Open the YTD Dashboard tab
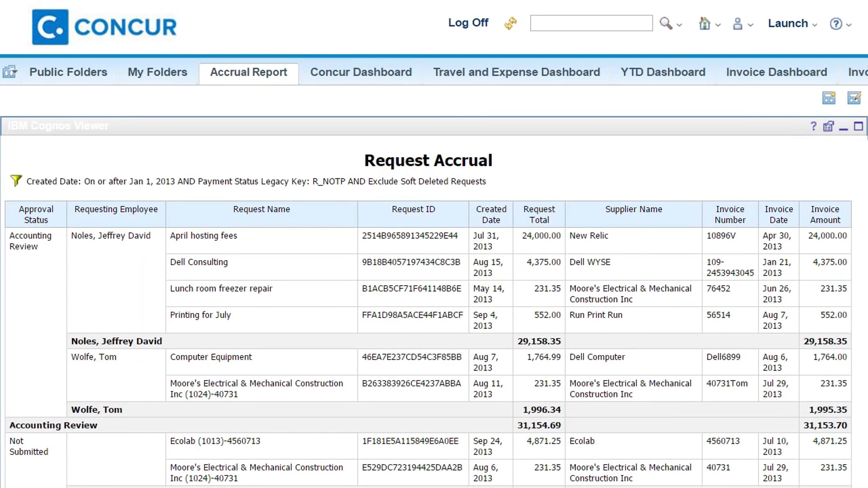The height and width of the screenshot is (488, 868). [663, 72]
